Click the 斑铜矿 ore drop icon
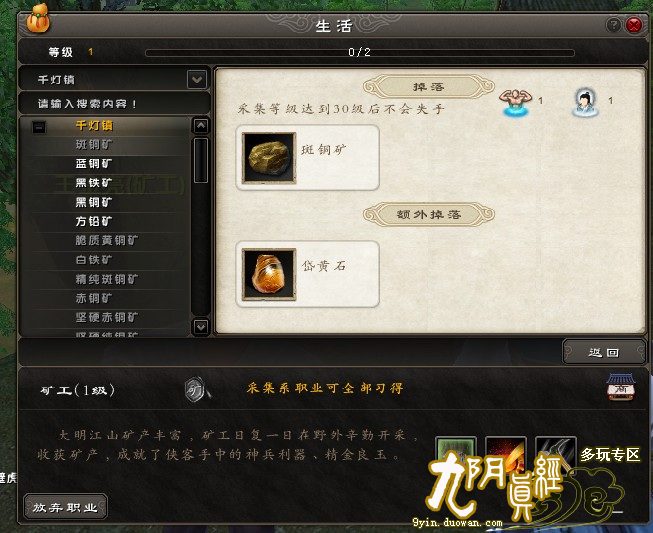Screen dimensions: 653x533 click(x=269, y=158)
